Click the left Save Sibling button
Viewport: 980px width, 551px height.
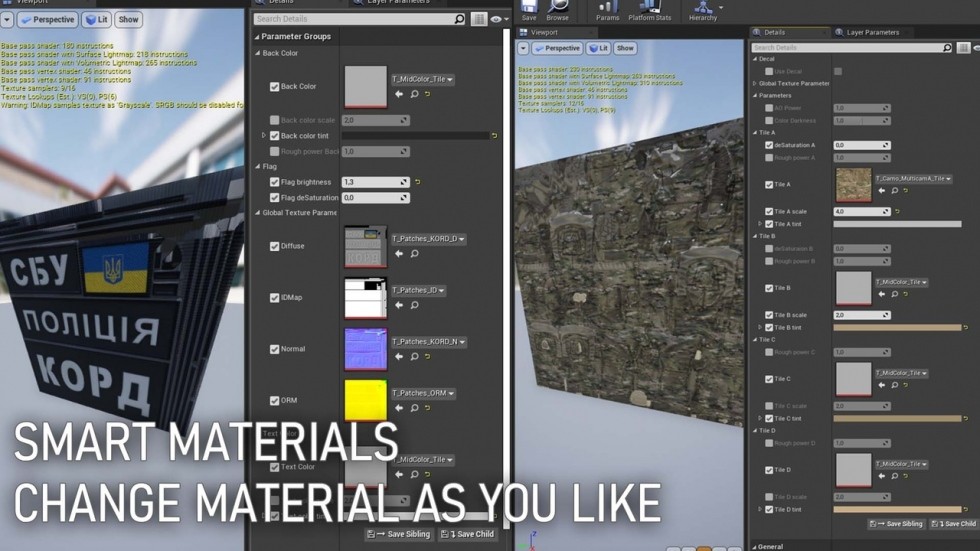tap(399, 534)
